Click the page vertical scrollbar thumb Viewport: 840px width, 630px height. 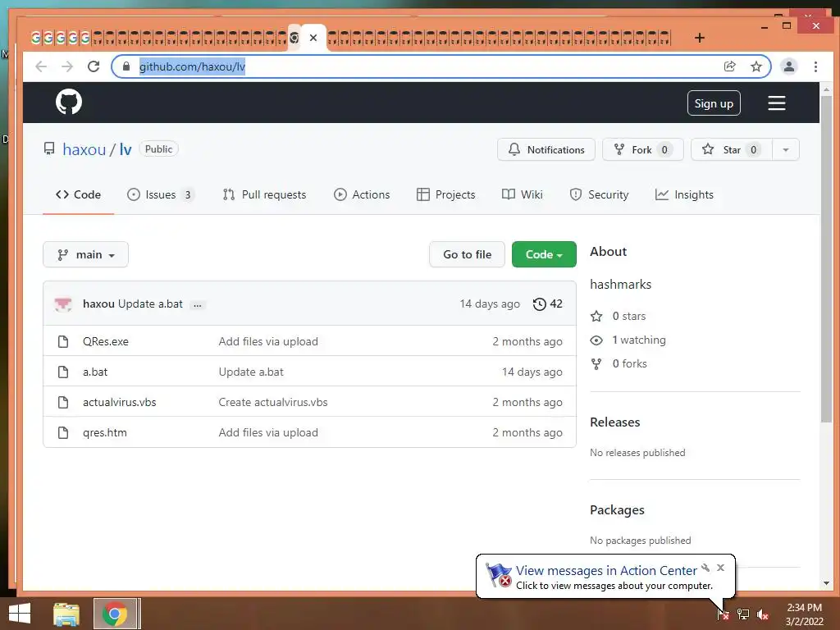(x=826, y=258)
